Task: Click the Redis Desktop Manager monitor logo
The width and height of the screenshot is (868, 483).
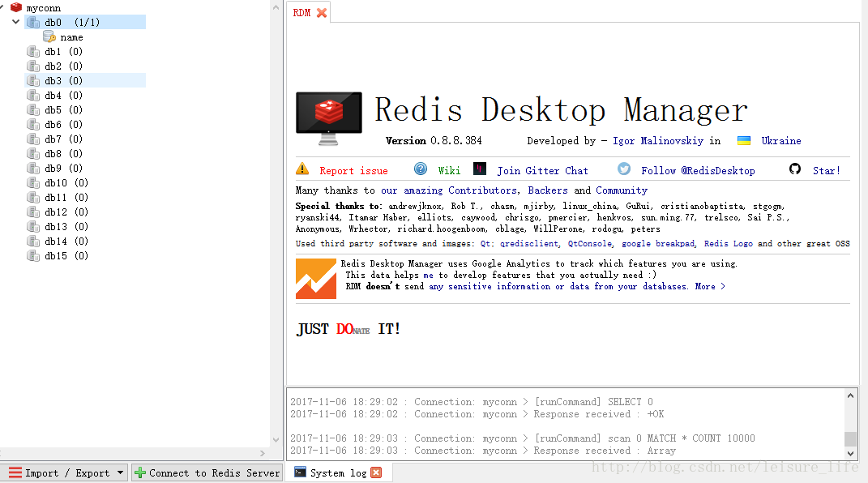Action: pyautogui.click(x=329, y=118)
